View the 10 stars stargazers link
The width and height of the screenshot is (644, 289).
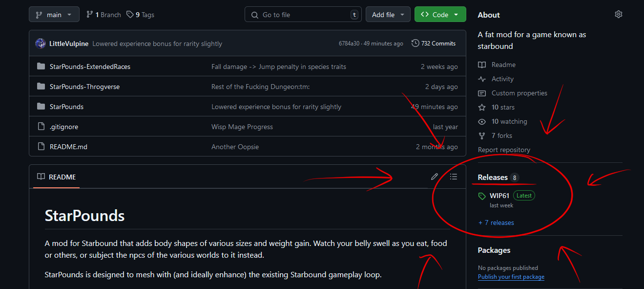(502, 107)
